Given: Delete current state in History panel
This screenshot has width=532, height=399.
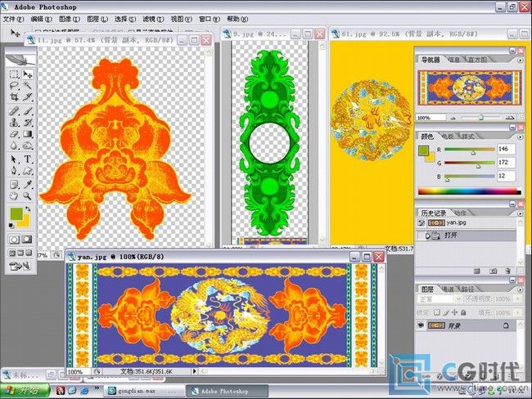Looking at the screenshot, I should (x=508, y=271).
